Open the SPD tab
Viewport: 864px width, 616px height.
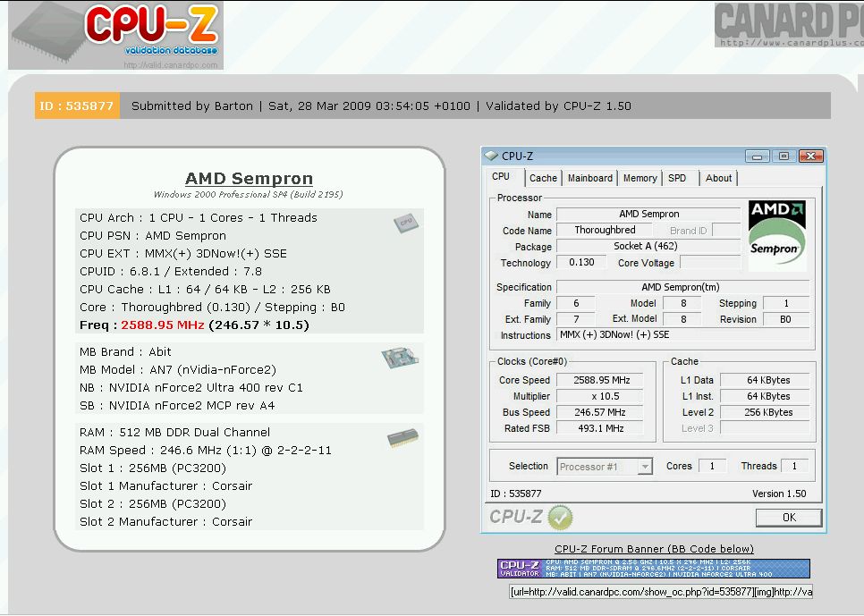click(677, 178)
